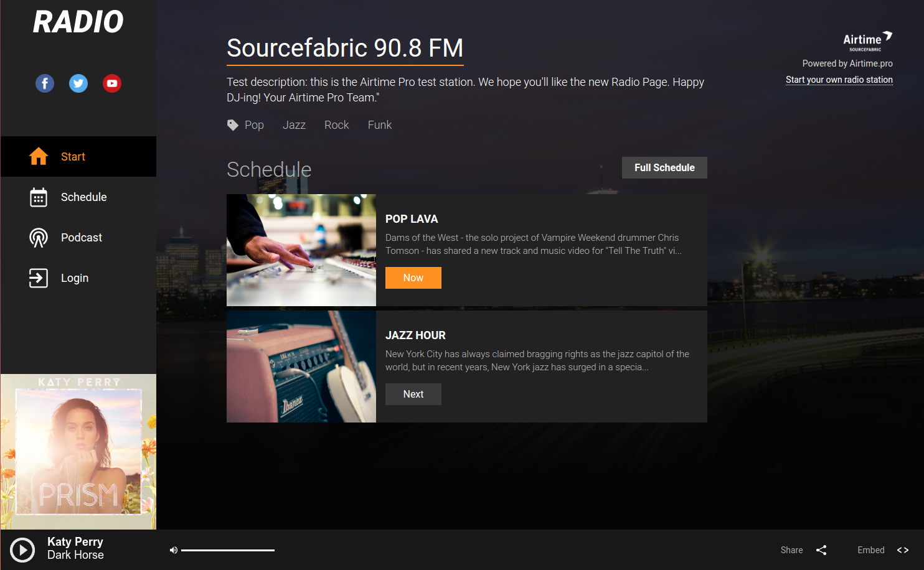Select the Schedule calendar icon

pos(39,197)
